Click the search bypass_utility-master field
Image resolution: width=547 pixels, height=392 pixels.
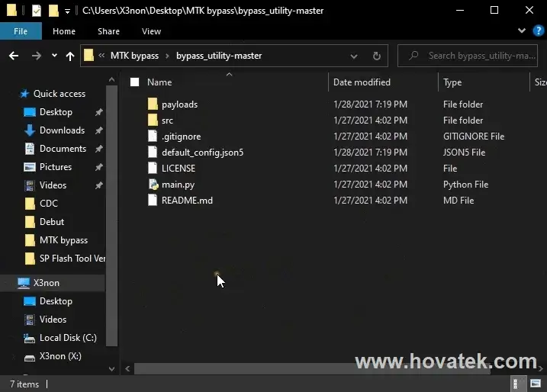pyautogui.click(x=468, y=56)
